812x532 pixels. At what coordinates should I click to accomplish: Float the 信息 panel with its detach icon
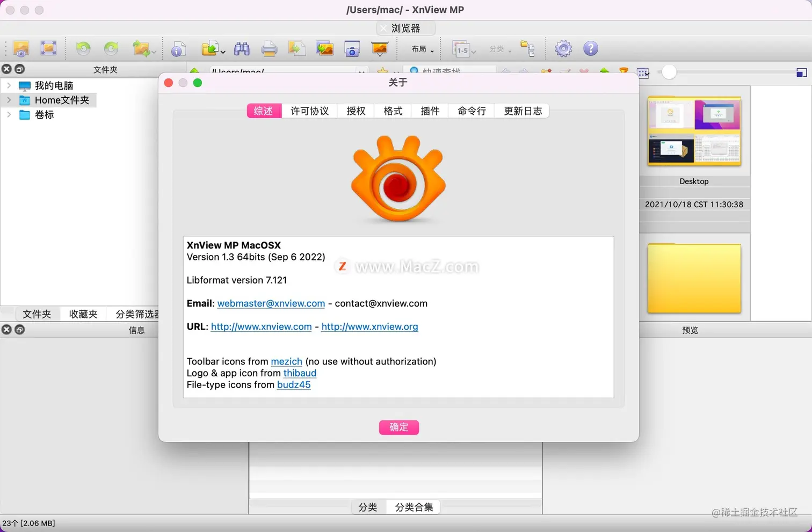[x=20, y=330]
